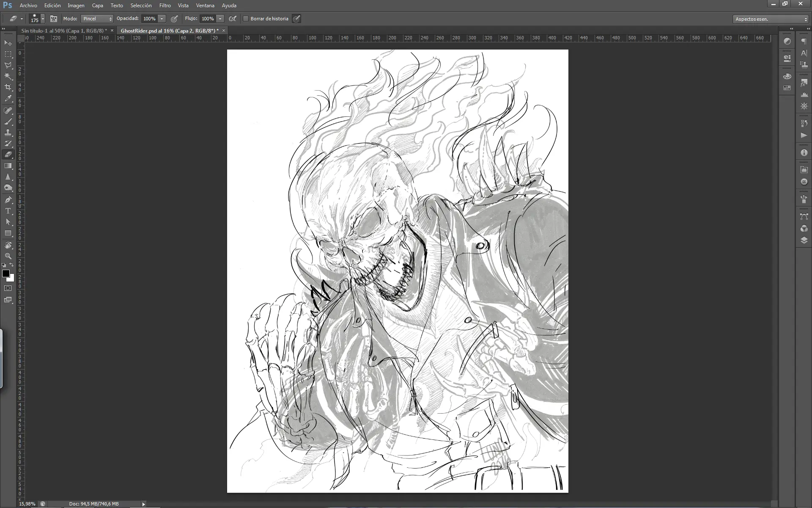Open the History panel icon
This screenshot has width=812, height=508.
point(804,124)
